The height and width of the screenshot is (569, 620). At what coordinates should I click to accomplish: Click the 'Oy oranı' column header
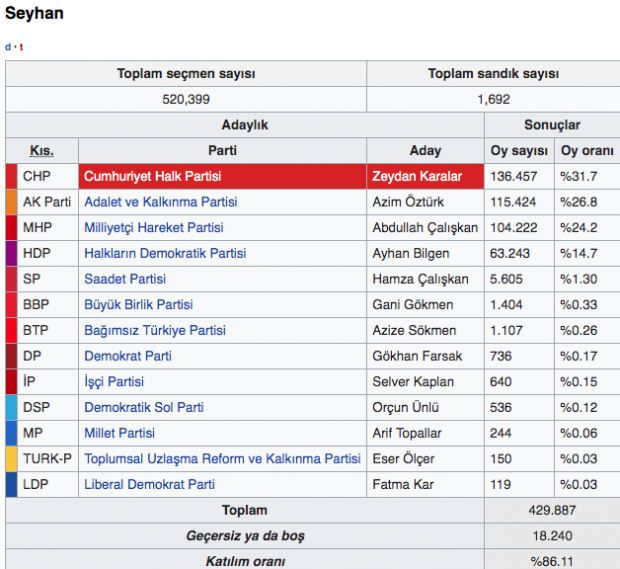click(587, 151)
